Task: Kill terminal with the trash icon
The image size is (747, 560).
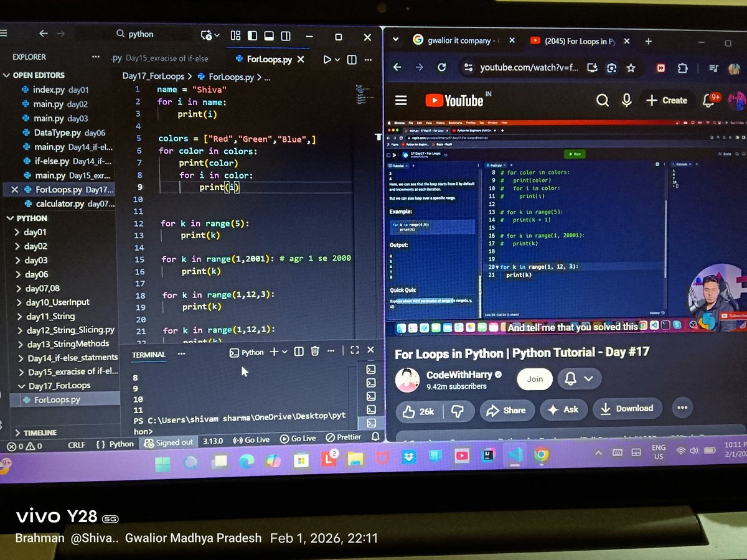Action: click(x=315, y=352)
